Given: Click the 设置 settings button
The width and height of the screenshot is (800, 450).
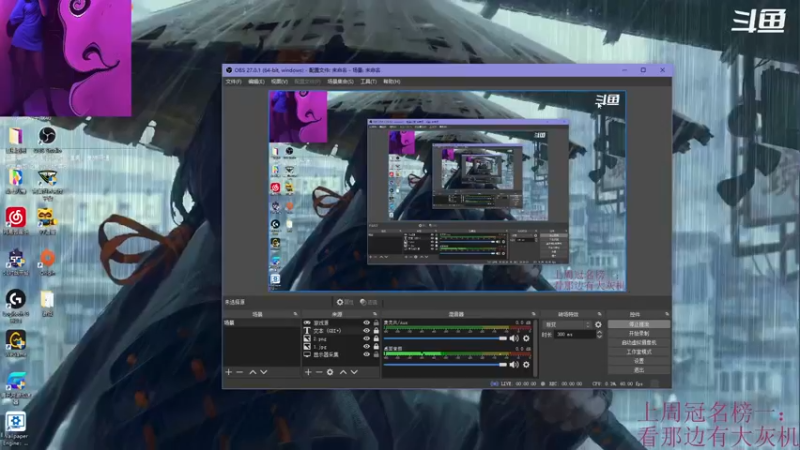Looking at the screenshot, I should [x=639, y=361].
